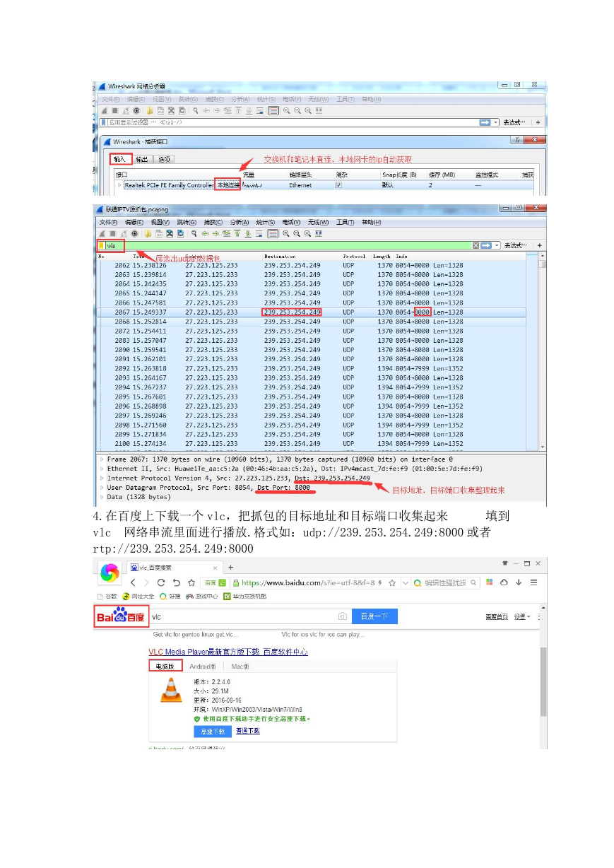This screenshot has height=868, width=614.
Task: Reload the Baidu page
Action: pyautogui.click(x=162, y=582)
